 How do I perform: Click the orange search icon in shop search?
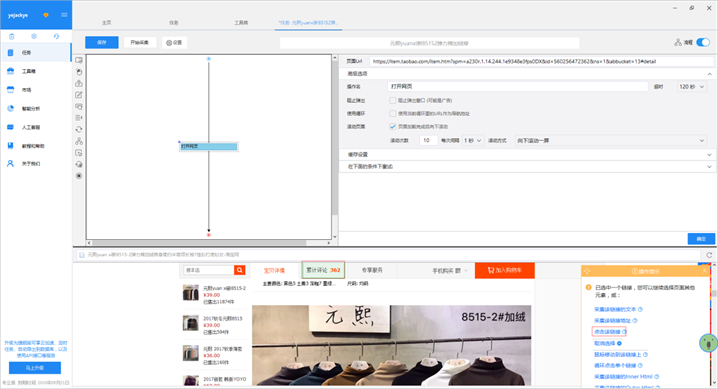[239, 270]
